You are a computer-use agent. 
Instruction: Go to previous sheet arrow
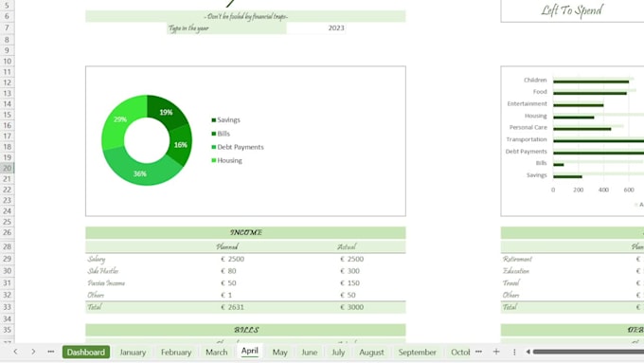(15, 352)
